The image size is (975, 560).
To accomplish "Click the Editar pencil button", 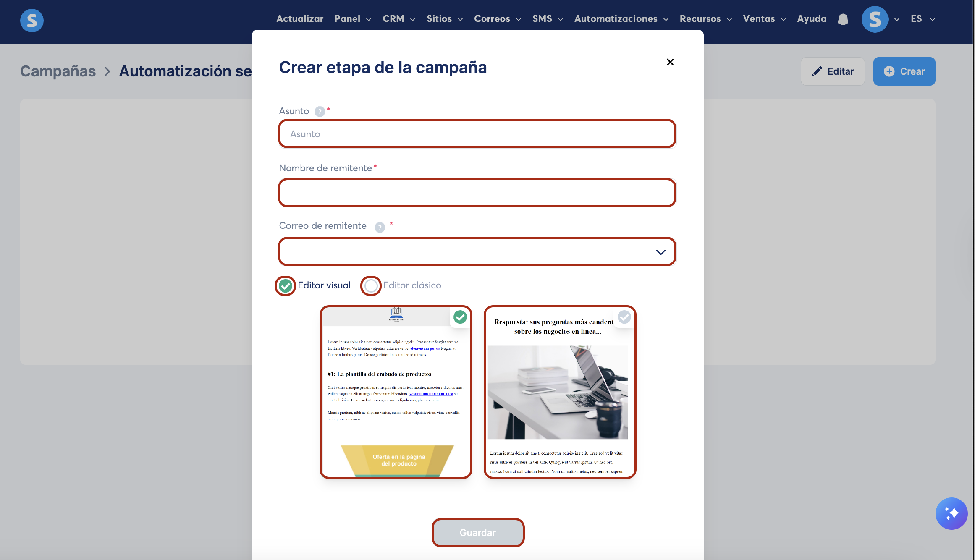I will [x=833, y=71].
